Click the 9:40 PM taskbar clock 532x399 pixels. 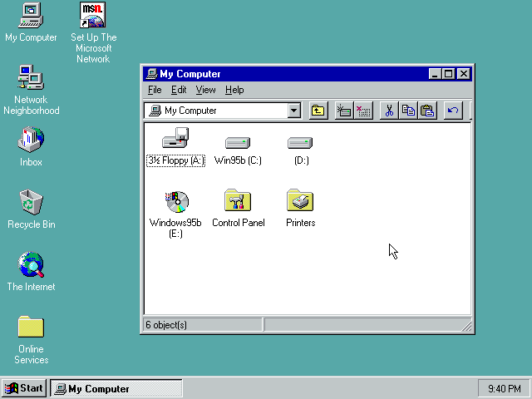(x=505, y=388)
